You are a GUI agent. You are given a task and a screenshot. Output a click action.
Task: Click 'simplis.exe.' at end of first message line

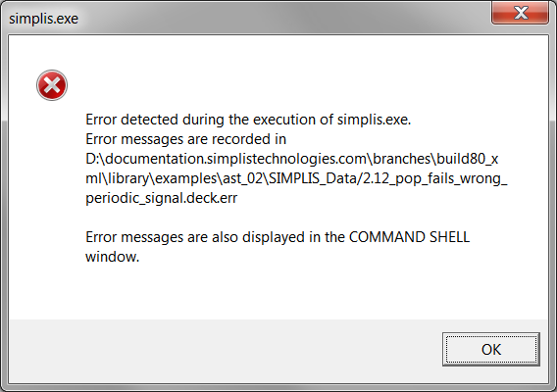click(x=374, y=120)
